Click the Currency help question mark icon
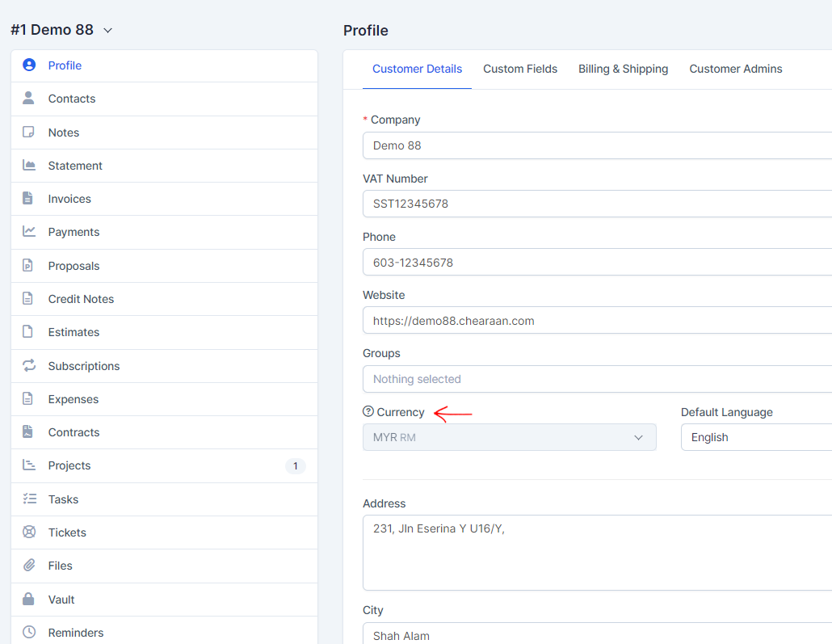The image size is (832, 644). (x=368, y=412)
